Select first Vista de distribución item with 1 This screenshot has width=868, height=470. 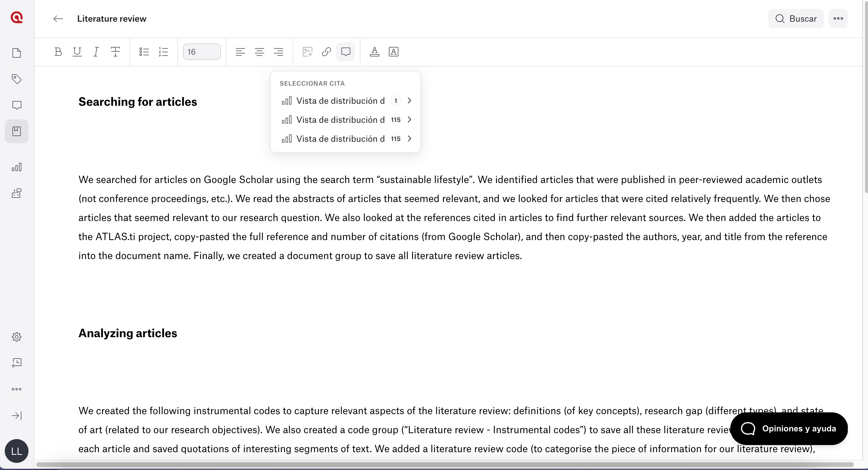point(345,100)
